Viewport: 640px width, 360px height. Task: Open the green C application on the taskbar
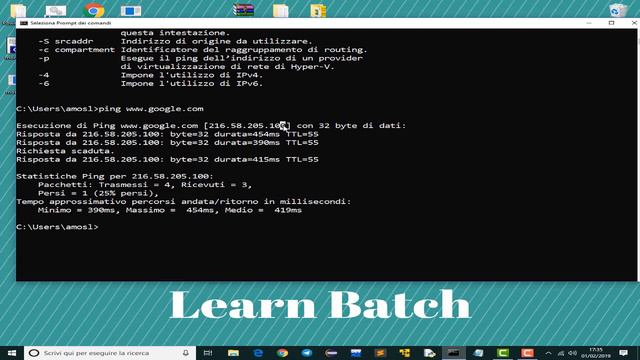(502, 353)
